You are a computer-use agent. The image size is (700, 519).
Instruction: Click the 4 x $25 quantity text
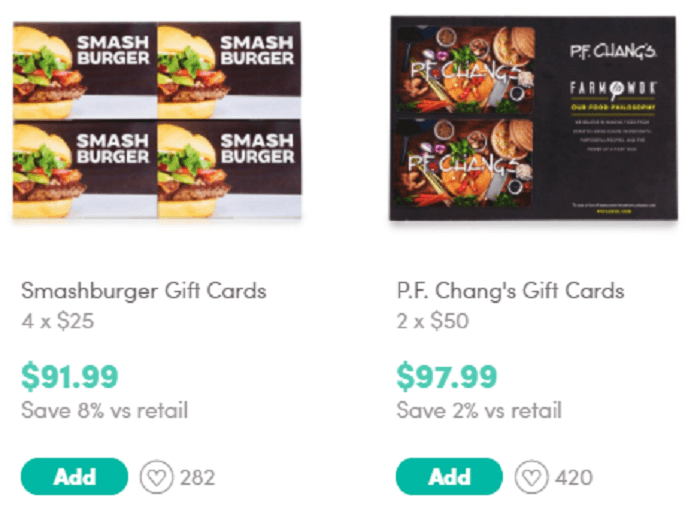[x=58, y=321]
